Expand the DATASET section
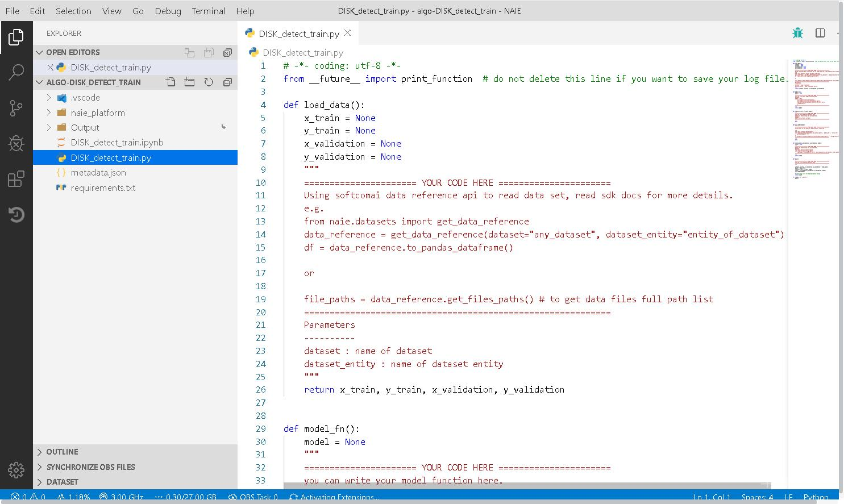844x504 pixels. tap(62, 482)
